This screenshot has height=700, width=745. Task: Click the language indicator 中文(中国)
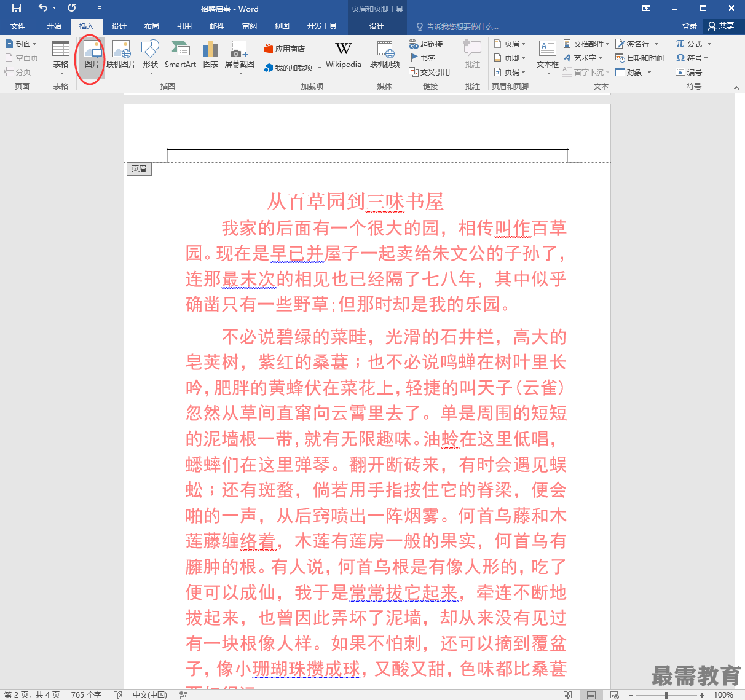(150, 694)
